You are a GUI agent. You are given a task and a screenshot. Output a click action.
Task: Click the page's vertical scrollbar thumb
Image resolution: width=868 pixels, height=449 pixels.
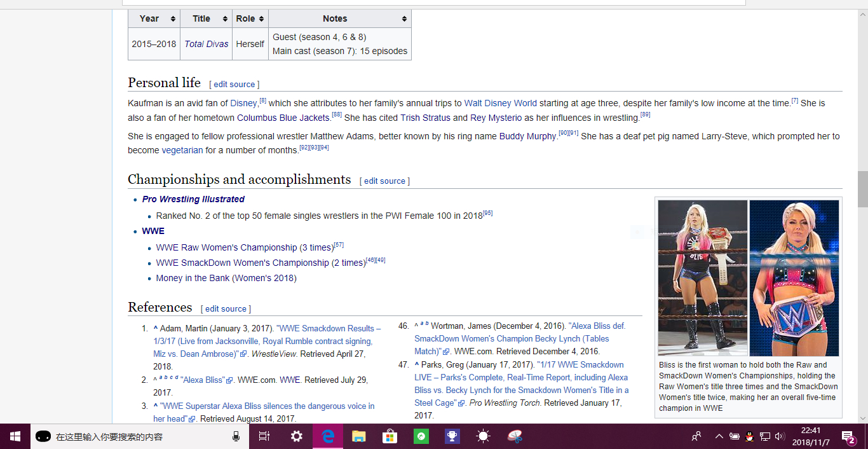coord(862,189)
